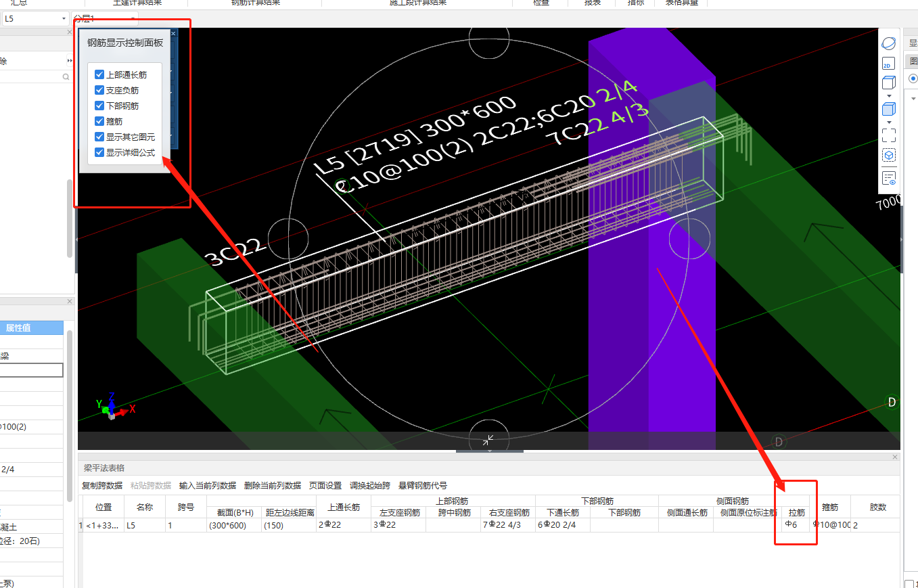Screen dimensions: 918x588
Task: Uncheck 箍筋 checkbox
Action: [99, 121]
